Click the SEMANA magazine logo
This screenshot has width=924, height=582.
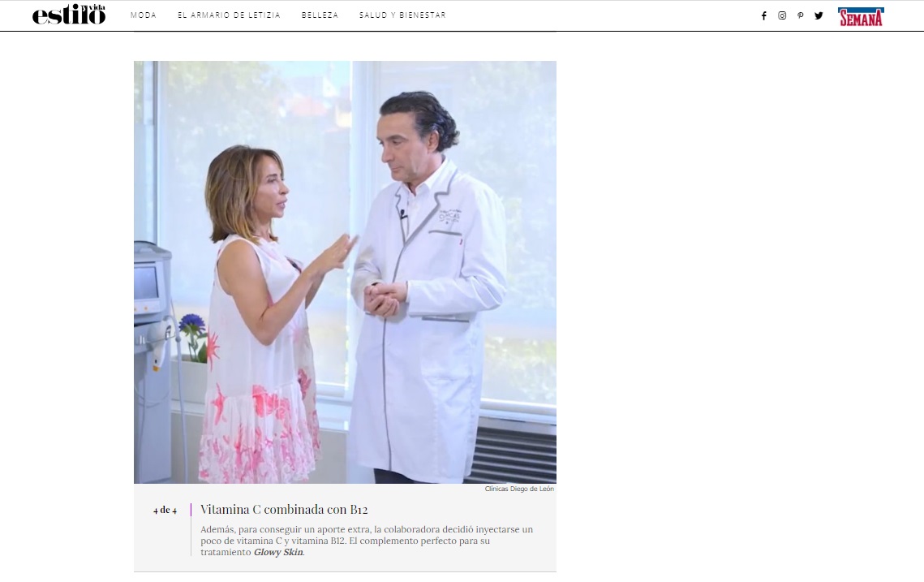click(x=861, y=16)
